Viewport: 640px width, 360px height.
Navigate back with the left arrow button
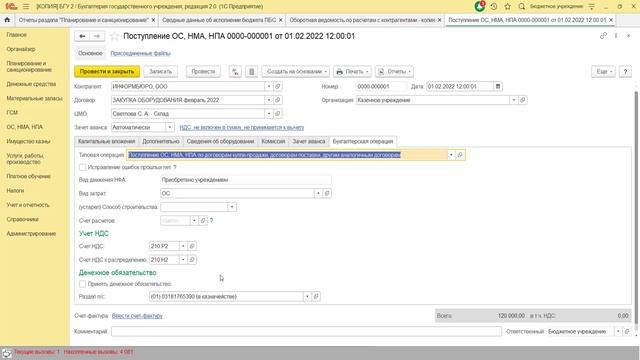(x=82, y=36)
